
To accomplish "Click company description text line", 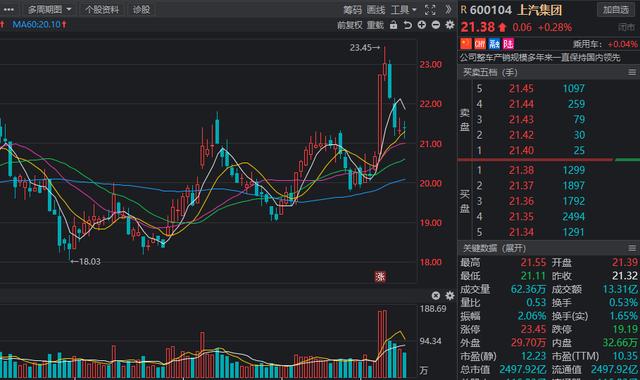I will pos(540,58).
